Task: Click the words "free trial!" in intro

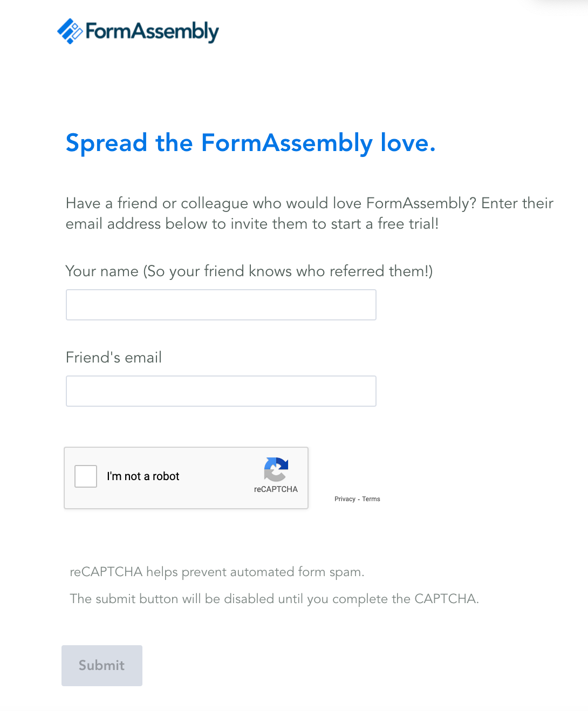Action: tap(408, 223)
